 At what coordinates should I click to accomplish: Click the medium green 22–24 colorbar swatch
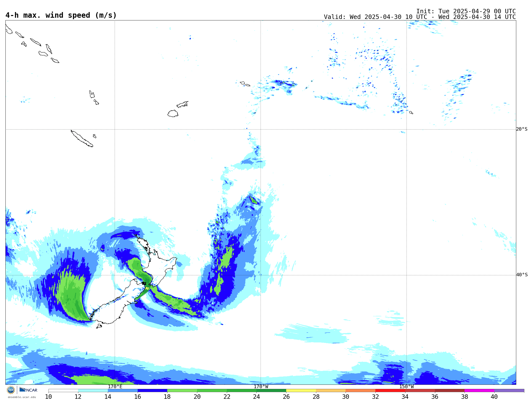coord(242,391)
